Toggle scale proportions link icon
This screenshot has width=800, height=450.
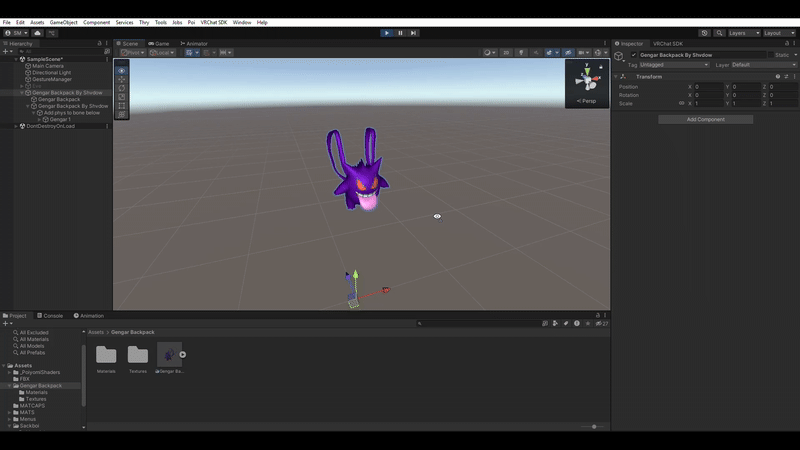click(681, 104)
